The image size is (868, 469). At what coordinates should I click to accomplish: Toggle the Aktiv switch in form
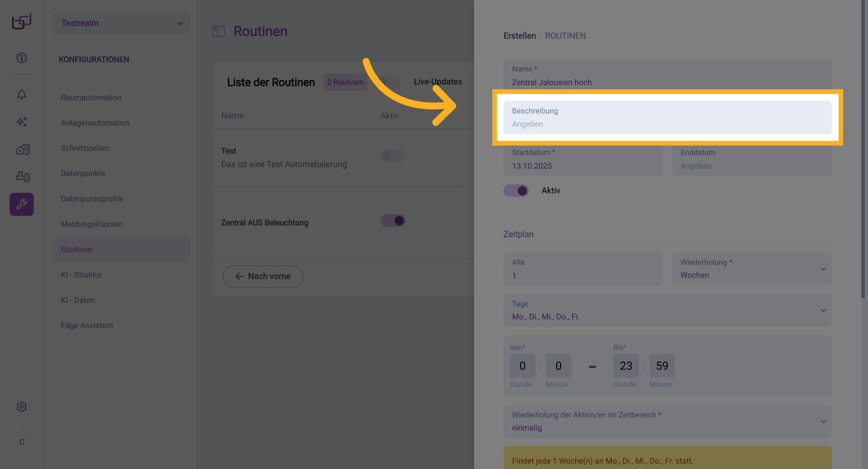516,190
